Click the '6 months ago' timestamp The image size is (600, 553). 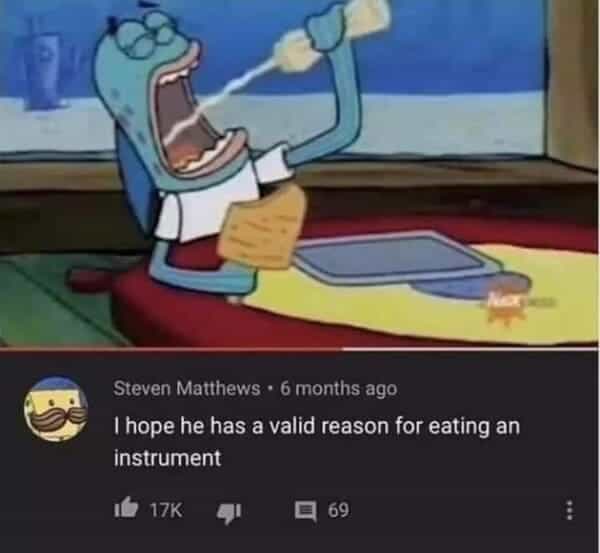tap(339, 389)
